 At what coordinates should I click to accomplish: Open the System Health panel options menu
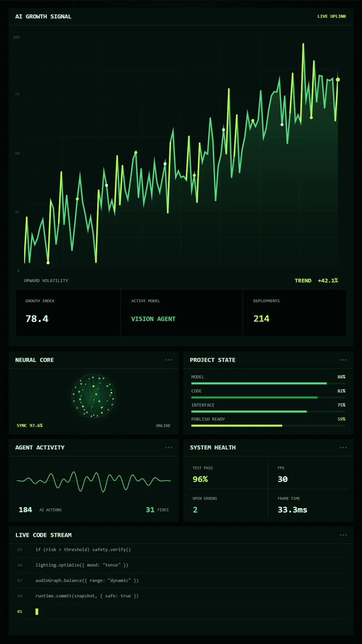click(x=343, y=448)
